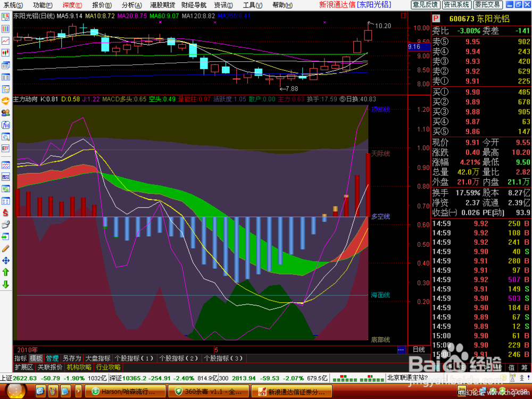Open the 系统(S) menu

13,5
